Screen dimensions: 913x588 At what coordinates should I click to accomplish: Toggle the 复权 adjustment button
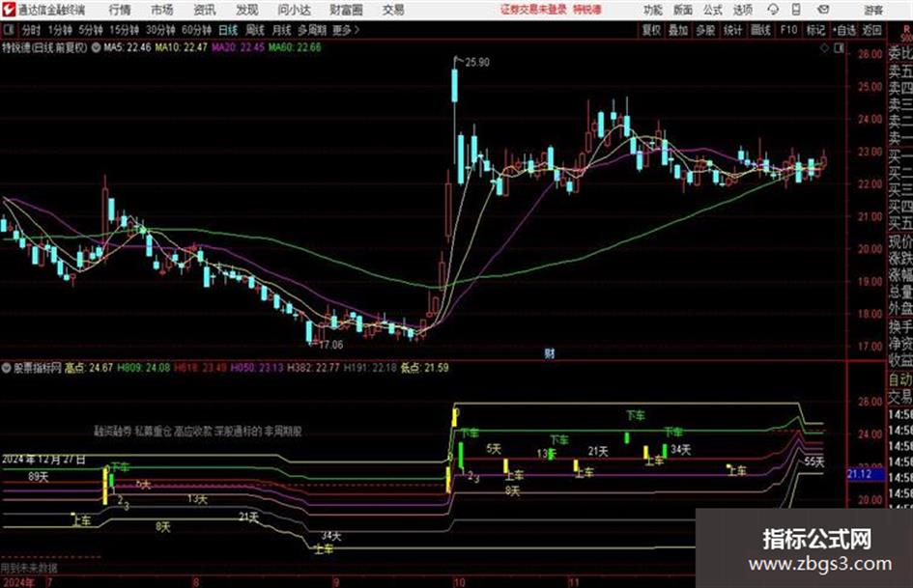651,30
